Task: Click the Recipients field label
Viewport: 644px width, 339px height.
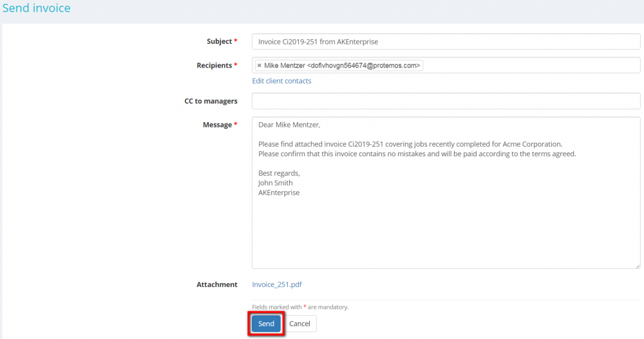Action: coord(214,66)
